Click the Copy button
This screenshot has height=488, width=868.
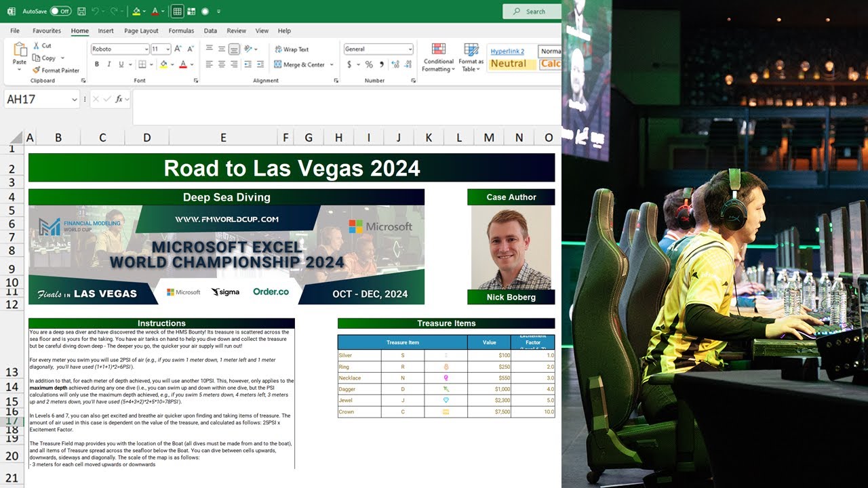(45, 58)
